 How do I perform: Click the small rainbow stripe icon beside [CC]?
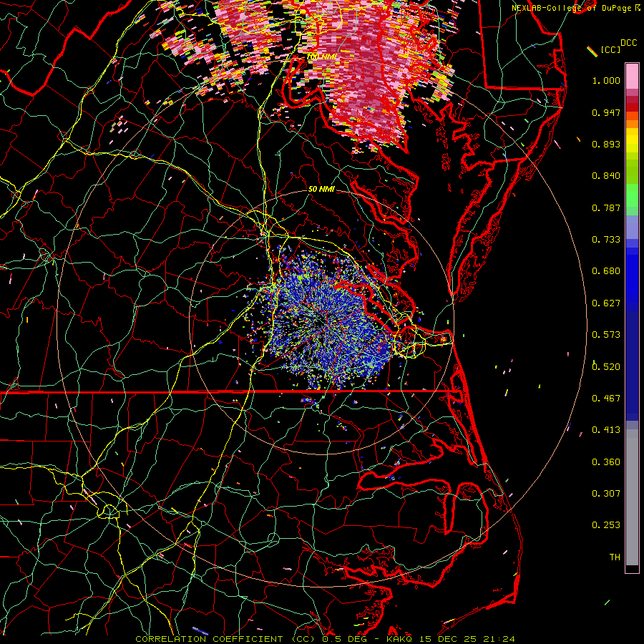[x=592, y=52]
